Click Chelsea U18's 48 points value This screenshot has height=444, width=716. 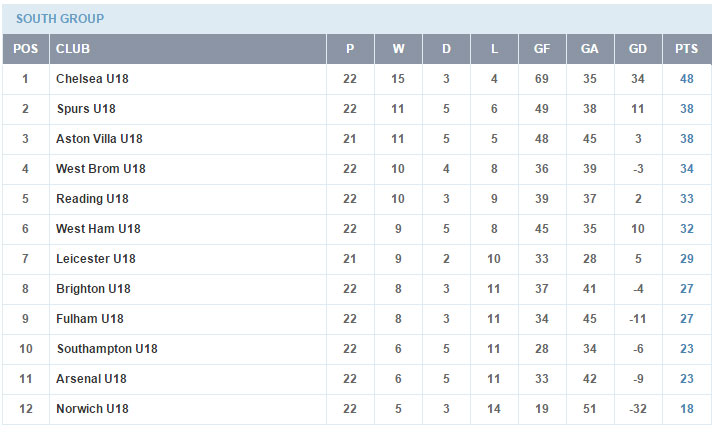click(x=686, y=79)
